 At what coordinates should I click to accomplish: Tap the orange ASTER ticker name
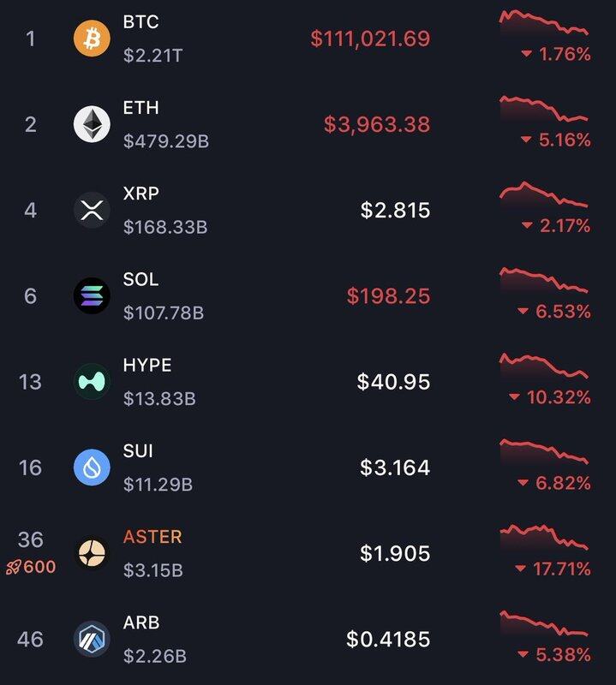point(153,537)
